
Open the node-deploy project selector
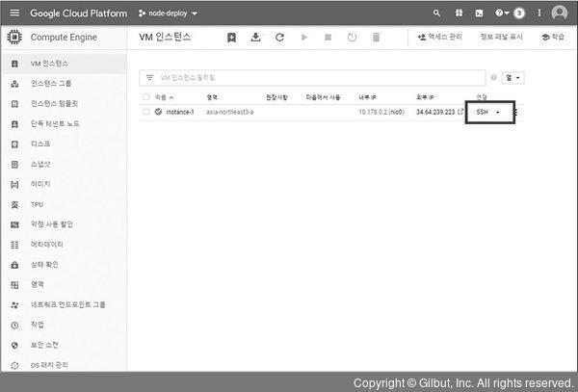tap(168, 13)
